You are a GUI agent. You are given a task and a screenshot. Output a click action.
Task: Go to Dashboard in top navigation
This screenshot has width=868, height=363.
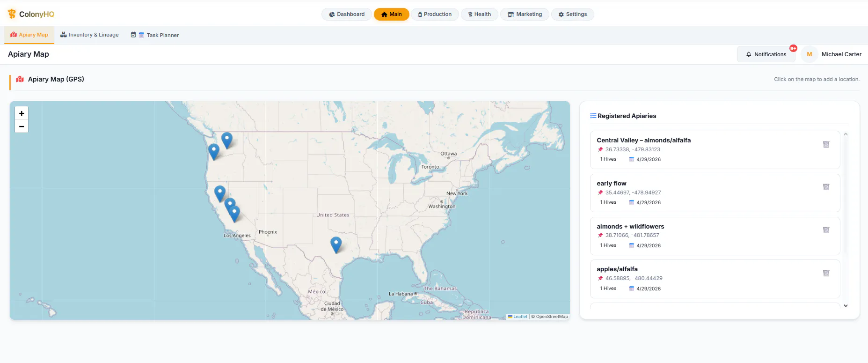click(x=347, y=15)
